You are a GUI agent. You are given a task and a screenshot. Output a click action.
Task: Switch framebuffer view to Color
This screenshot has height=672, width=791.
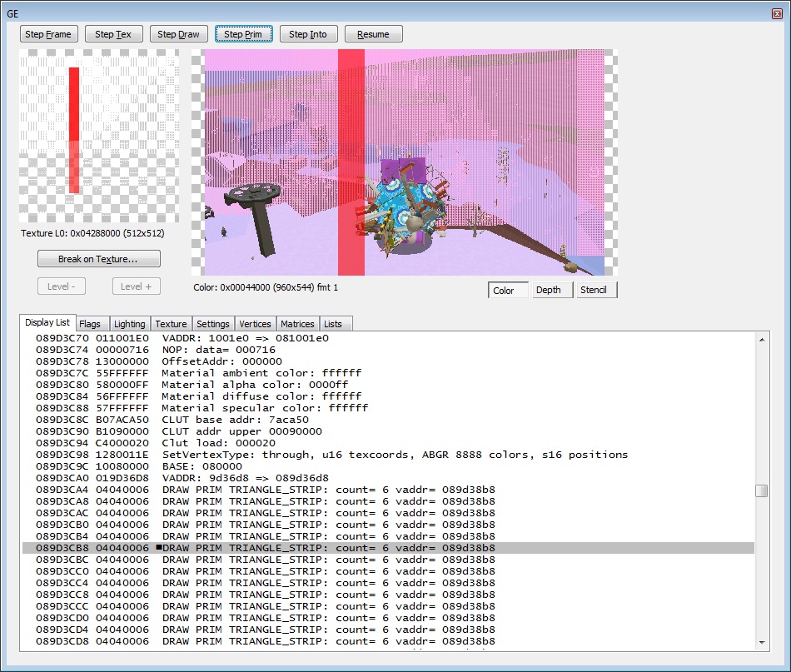507,291
